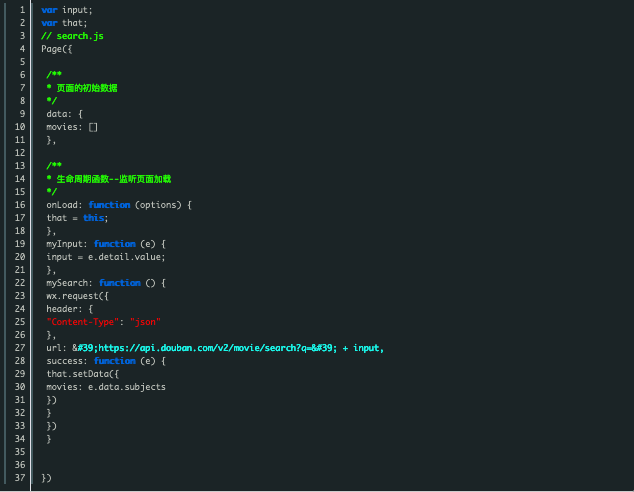Viewport: 634px width, 492px height.
Task: Click the 'var that;' declaration
Action: (64, 23)
